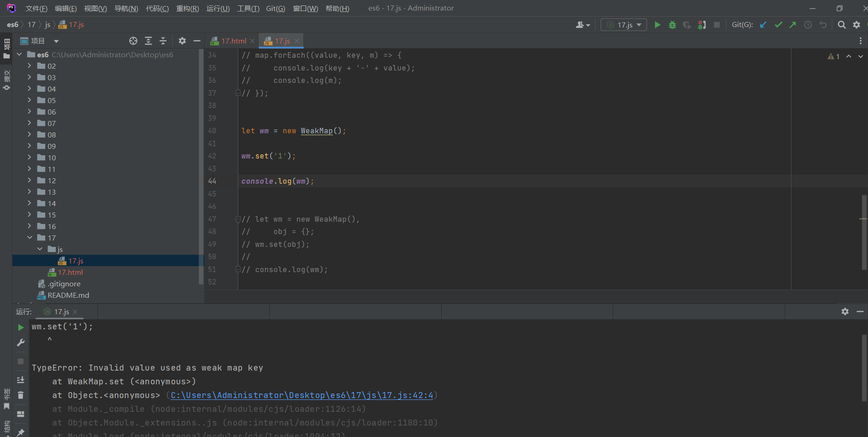Select opened file target icon in project panel
This screenshot has width=868, height=437.
[x=133, y=41]
